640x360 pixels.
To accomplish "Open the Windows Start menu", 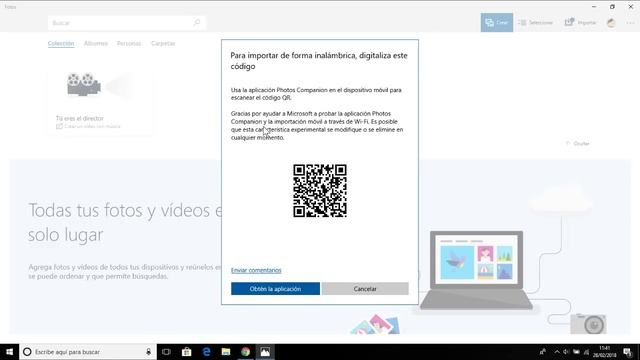I will pyautogui.click(x=9, y=351).
